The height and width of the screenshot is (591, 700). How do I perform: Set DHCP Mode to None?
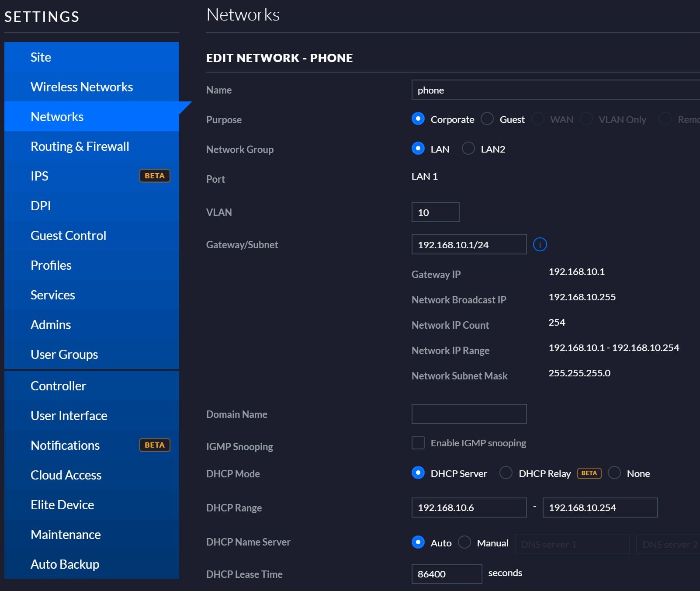(614, 473)
